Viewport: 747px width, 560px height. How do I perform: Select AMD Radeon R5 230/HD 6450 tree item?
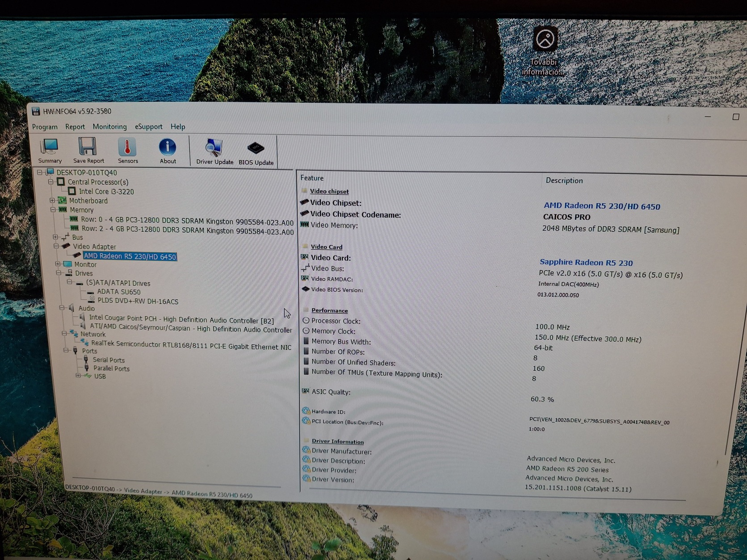point(130,256)
